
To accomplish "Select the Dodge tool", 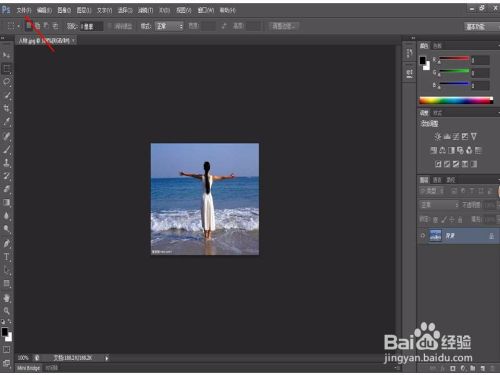I will point(6,229).
